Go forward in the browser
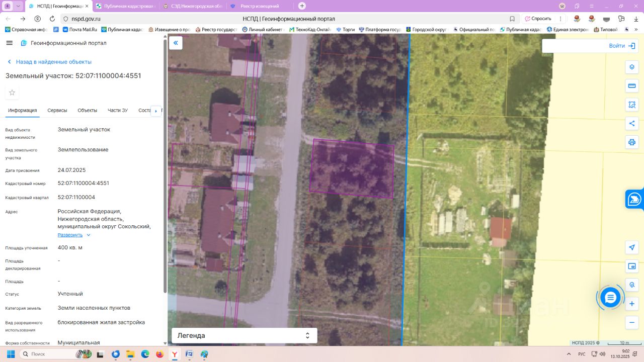 (x=23, y=19)
